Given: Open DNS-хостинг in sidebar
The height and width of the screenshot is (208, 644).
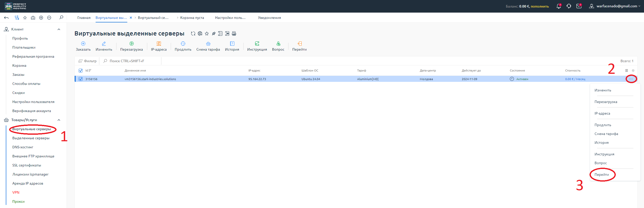Looking at the screenshot, I should click(x=23, y=147).
